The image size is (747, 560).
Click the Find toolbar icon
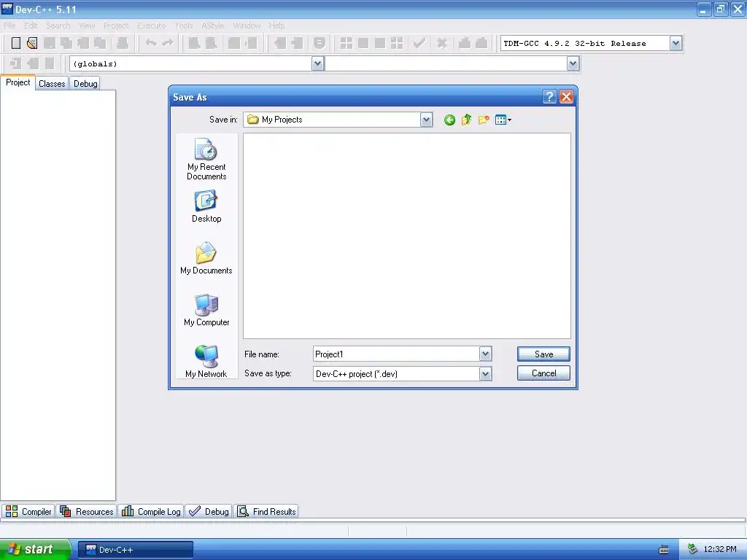pyautogui.click(x=194, y=43)
